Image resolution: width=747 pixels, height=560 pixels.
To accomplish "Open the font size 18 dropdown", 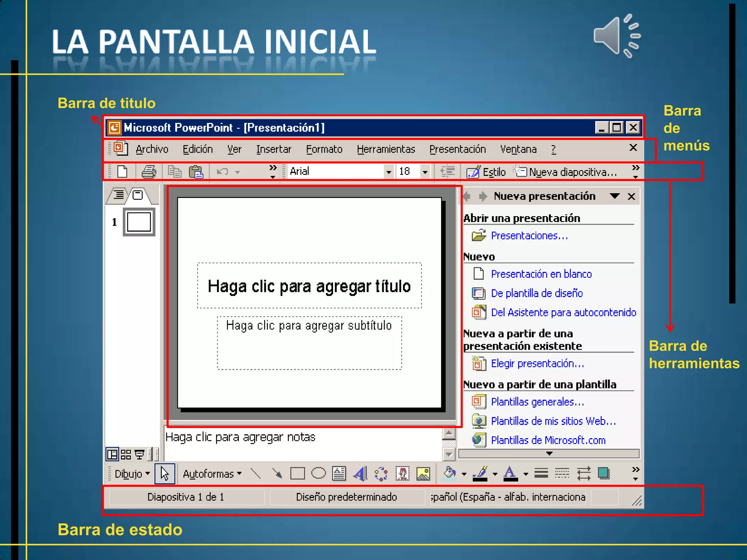I will coord(425,172).
